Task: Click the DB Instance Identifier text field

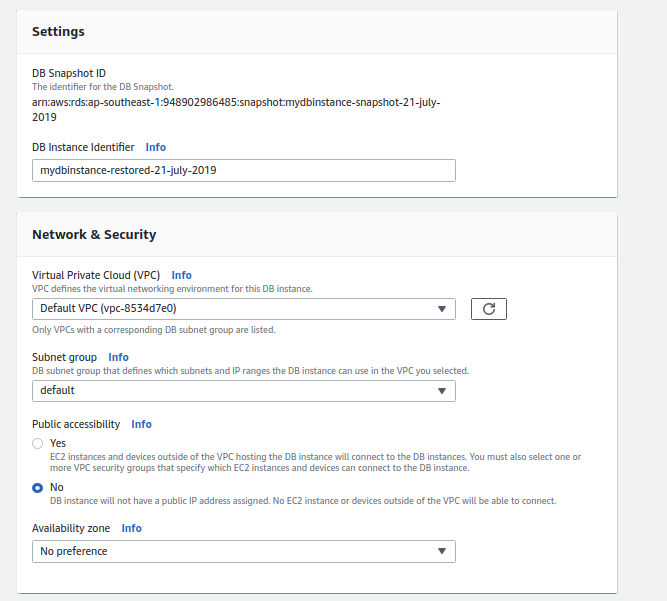Action: click(243, 170)
